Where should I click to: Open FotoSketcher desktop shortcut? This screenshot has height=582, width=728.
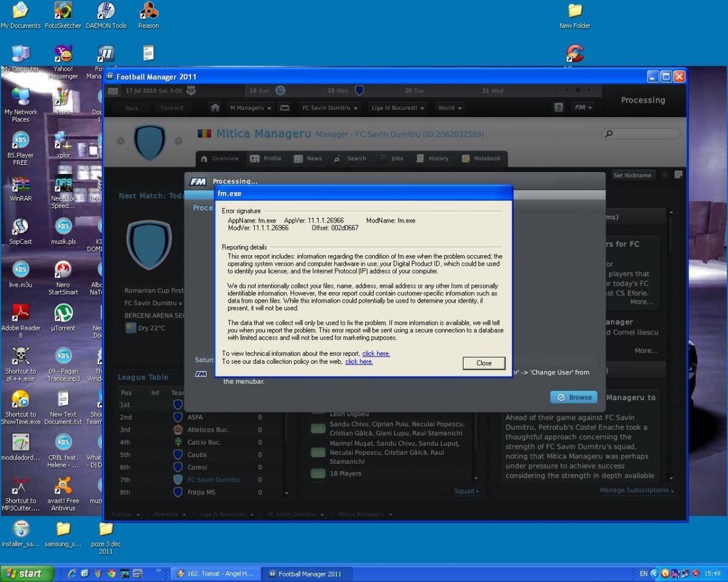click(x=63, y=15)
